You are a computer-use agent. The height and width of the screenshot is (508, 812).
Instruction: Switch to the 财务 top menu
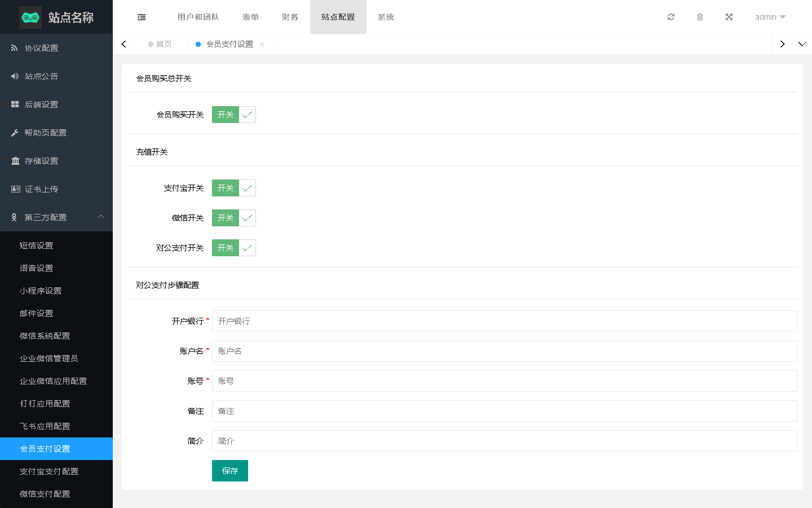pyautogui.click(x=290, y=17)
